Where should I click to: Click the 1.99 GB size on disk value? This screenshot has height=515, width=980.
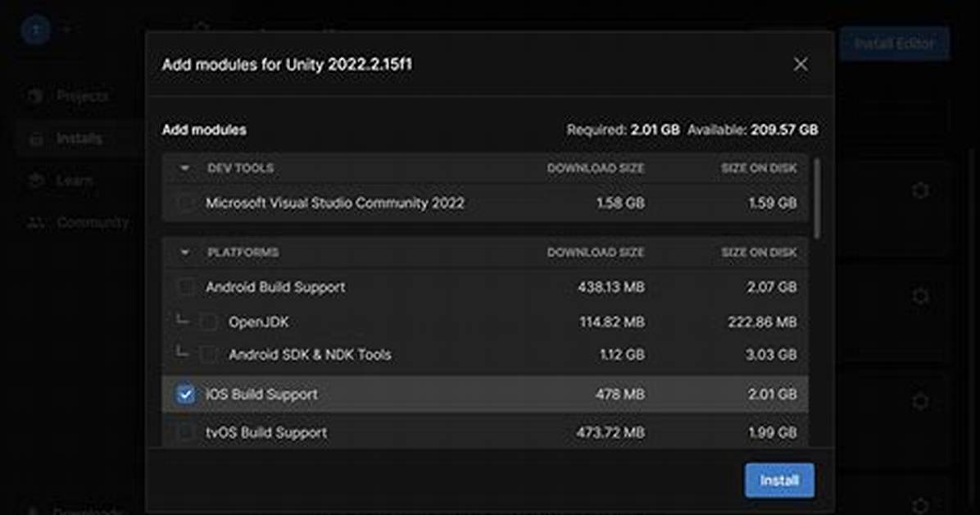point(773,432)
